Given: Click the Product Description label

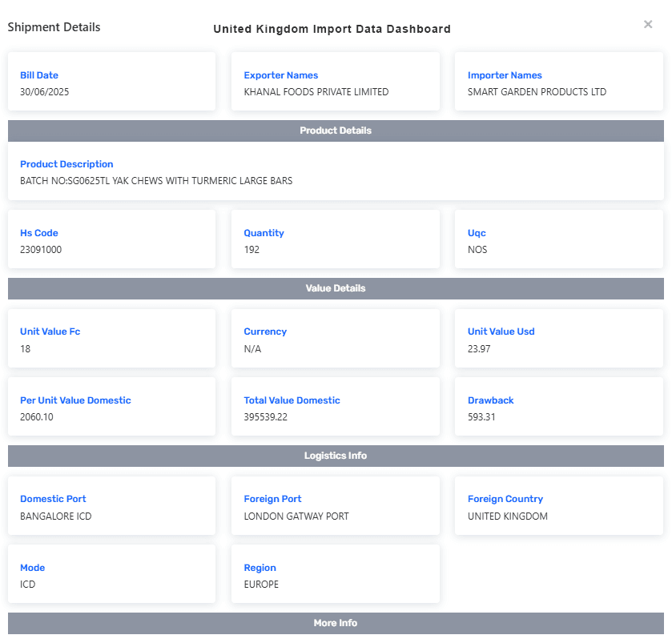Looking at the screenshot, I should click(66, 164).
